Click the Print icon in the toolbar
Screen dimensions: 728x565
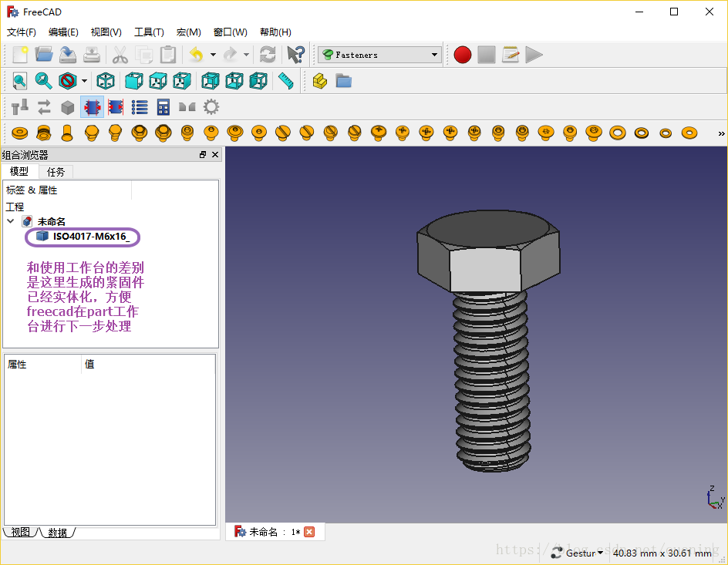click(x=92, y=55)
